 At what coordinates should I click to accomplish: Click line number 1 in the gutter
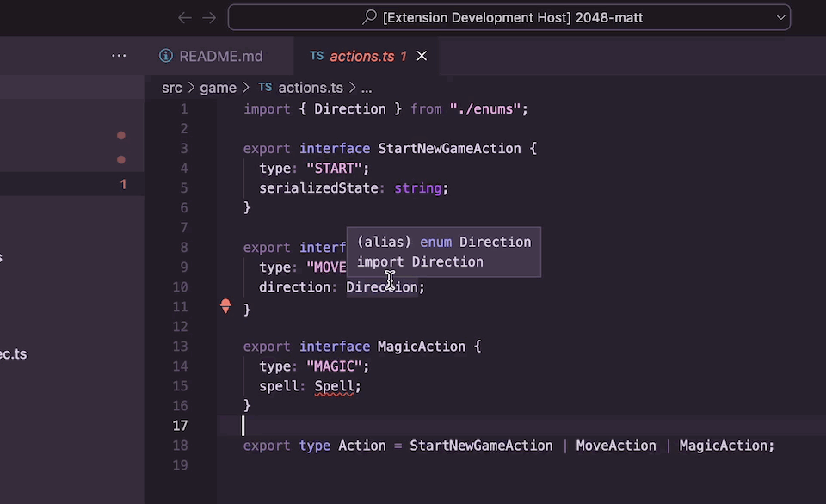184,109
